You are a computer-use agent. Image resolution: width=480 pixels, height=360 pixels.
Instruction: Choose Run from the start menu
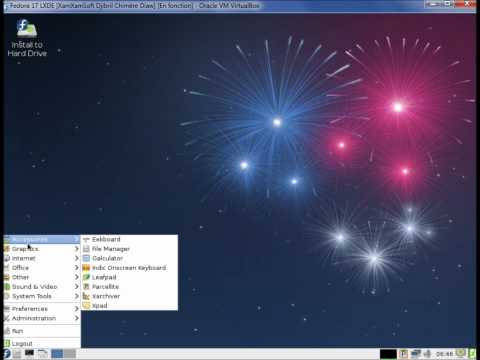pyautogui.click(x=42, y=331)
